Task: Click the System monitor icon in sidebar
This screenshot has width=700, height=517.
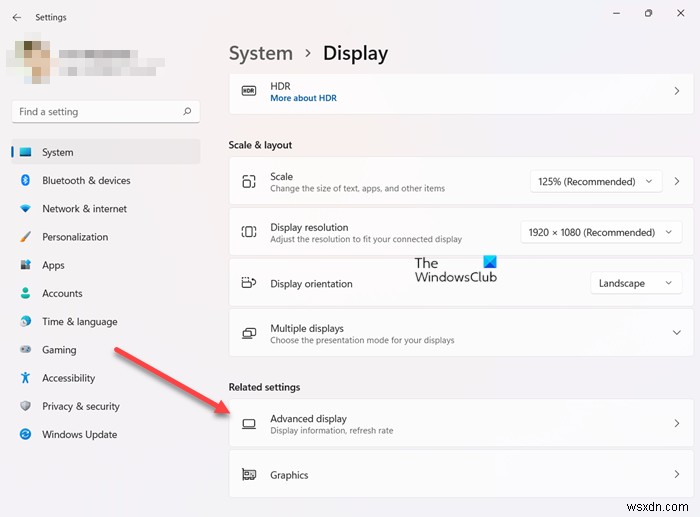Action: [x=25, y=152]
